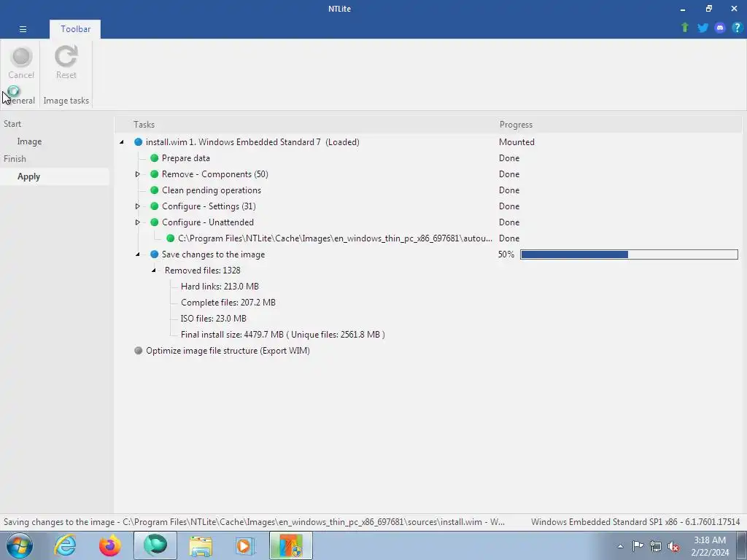Open File Explorer from the taskbar

pyautogui.click(x=201, y=545)
